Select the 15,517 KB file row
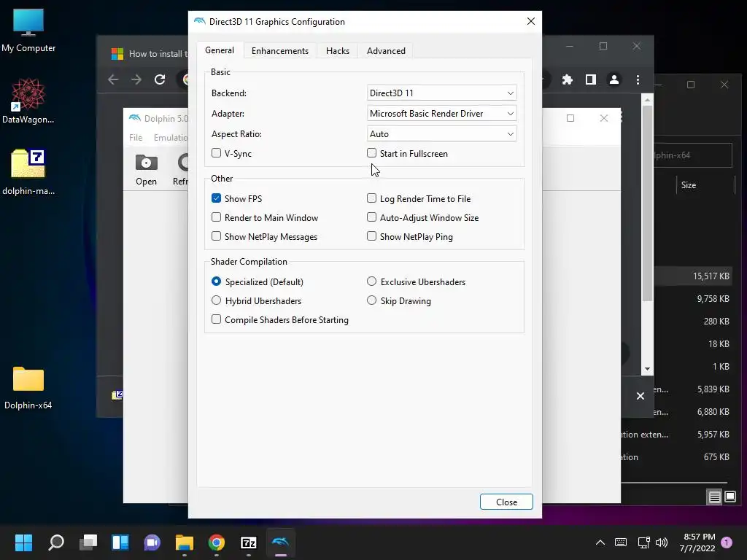This screenshot has width=747, height=560. [x=693, y=276]
